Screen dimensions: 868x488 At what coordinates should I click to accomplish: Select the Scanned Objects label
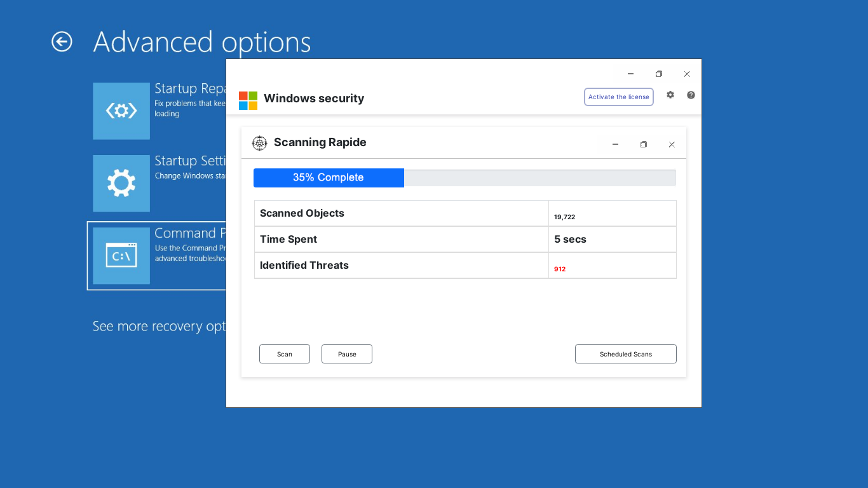[302, 213]
